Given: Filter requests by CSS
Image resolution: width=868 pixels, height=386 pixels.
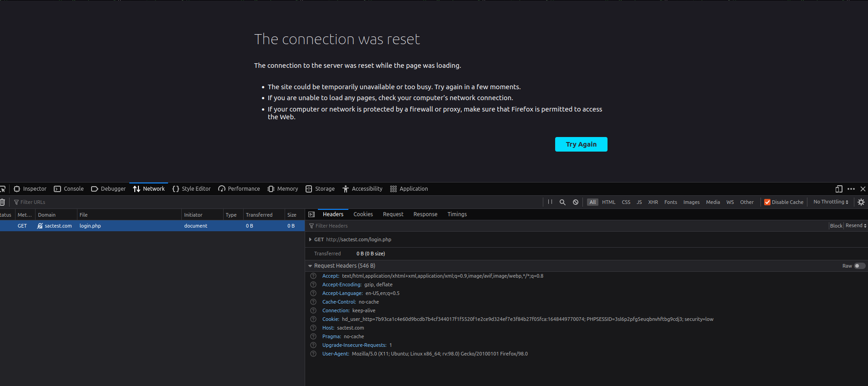Looking at the screenshot, I should pos(626,202).
